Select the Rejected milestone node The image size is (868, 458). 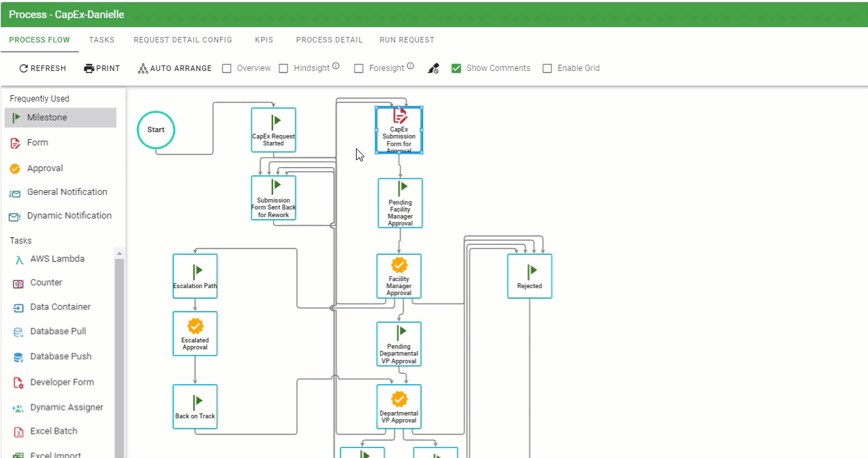click(x=529, y=276)
